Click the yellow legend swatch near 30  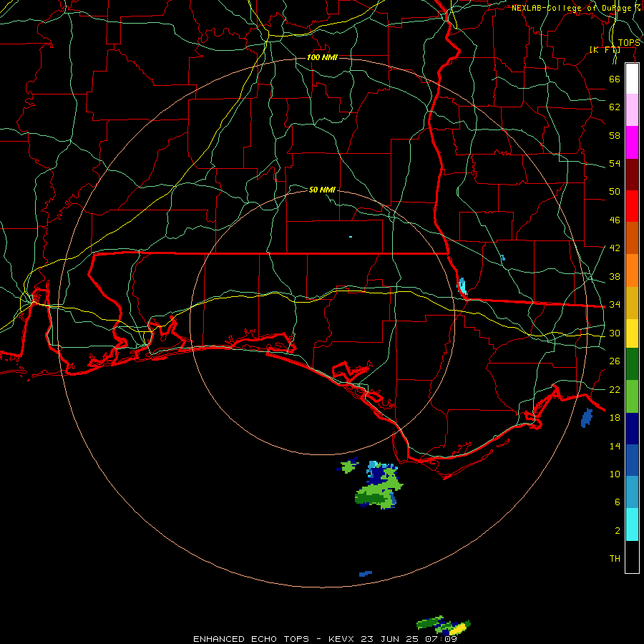632,333
